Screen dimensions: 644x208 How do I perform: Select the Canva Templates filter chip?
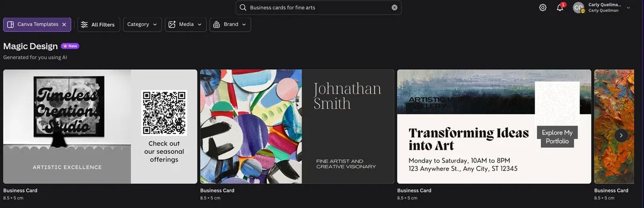click(38, 25)
